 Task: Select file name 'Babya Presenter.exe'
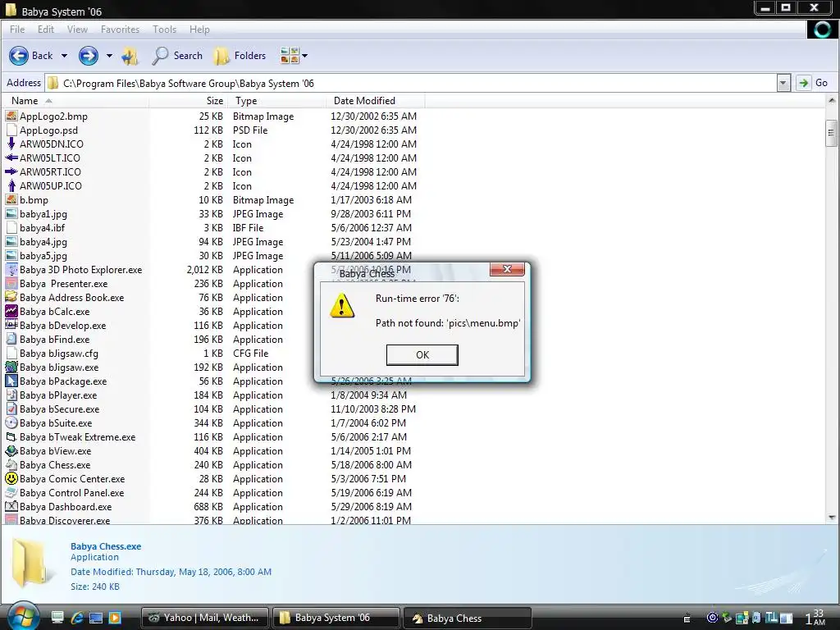point(64,284)
